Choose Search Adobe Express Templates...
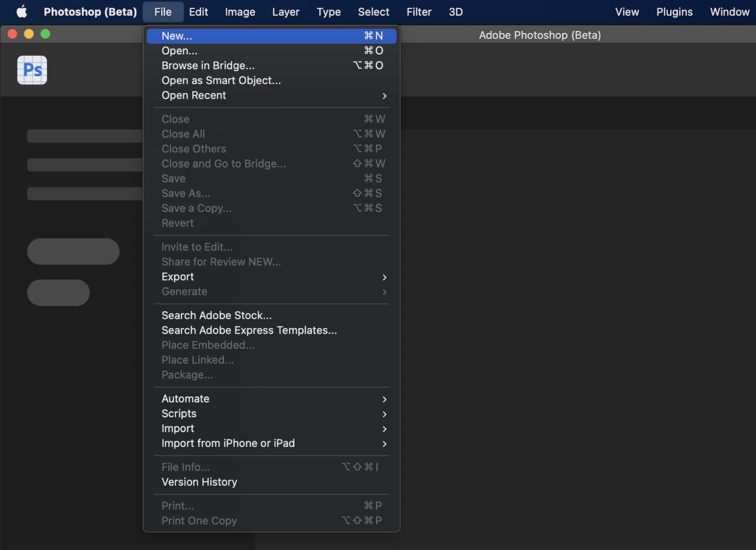756x550 pixels. [x=272, y=331]
